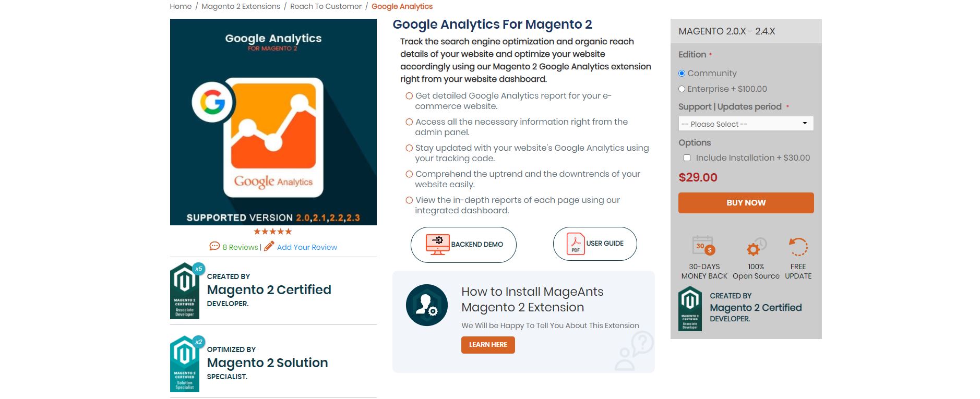Click the PDF user guide icon
Image resolution: width=980 pixels, height=399 pixels.
click(576, 244)
